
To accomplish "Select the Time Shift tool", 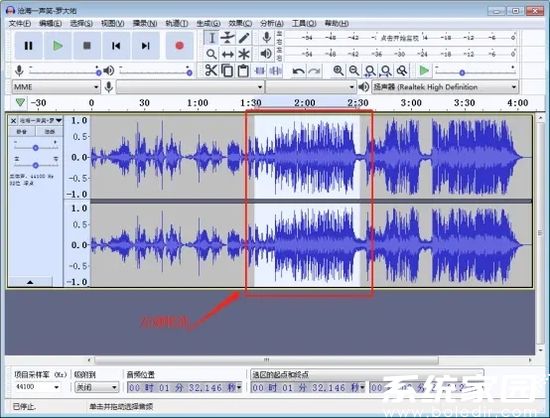I will (228, 54).
